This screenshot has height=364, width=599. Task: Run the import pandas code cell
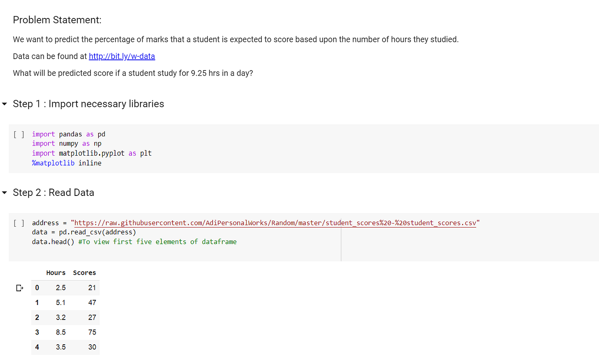click(x=18, y=134)
